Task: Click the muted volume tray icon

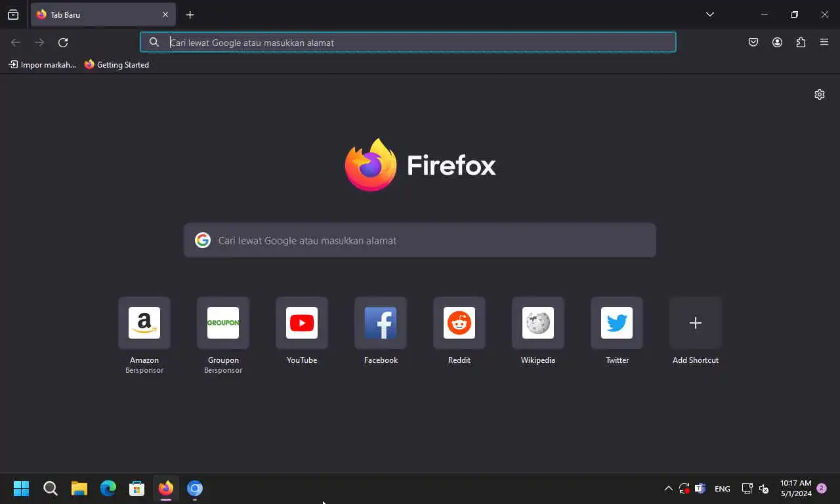Action: [x=764, y=488]
